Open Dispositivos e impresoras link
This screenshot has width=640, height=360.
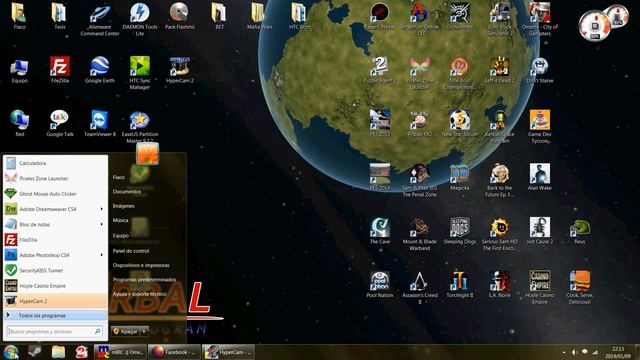tap(141, 265)
